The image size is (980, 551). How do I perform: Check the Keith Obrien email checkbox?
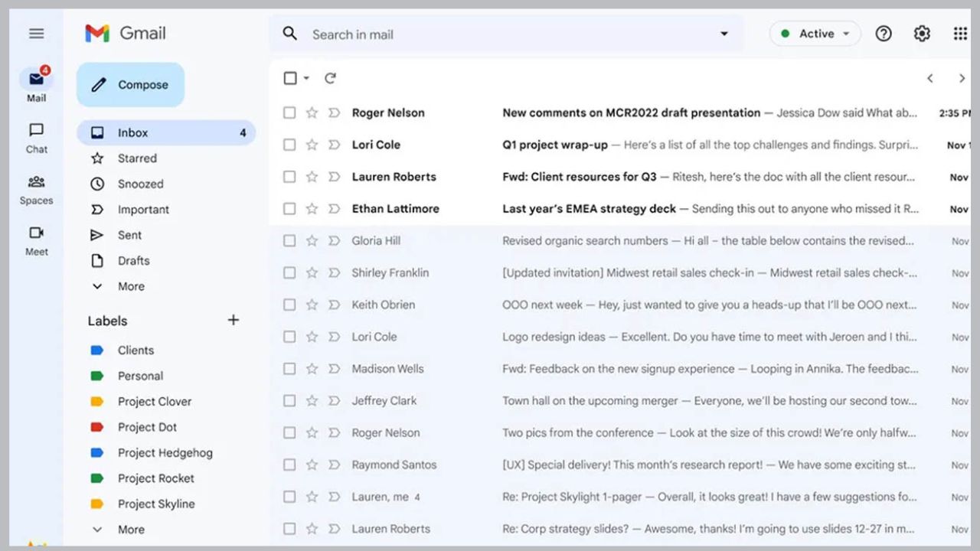[x=289, y=305]
